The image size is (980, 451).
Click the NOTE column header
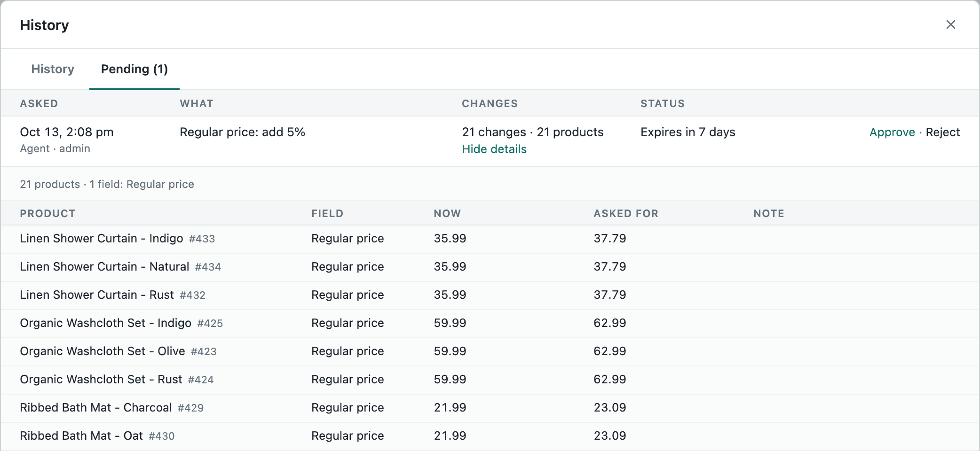[x=769, y=214]
